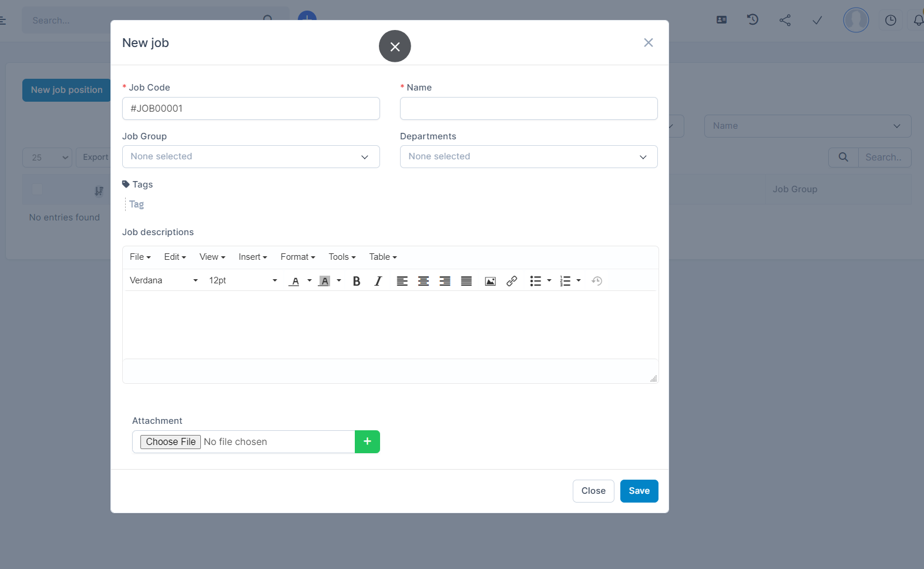The height and width of the screenshot is (569, 924).
Task: Click the numbered list icon
Action: (565, 281)
